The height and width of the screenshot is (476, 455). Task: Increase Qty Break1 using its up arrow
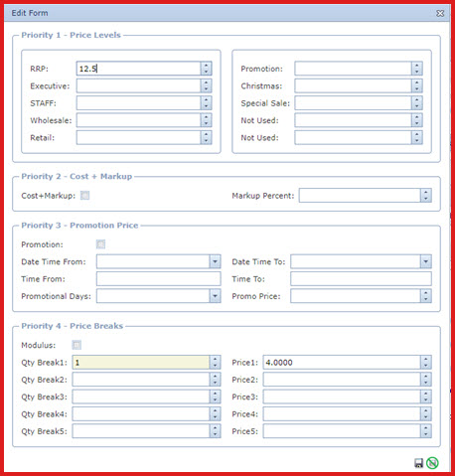click(x=215, y=359)
